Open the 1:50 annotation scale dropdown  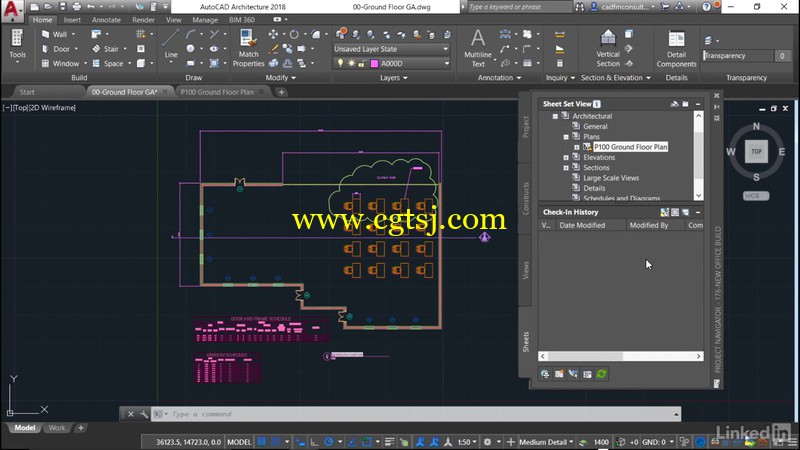click(467, 442)
